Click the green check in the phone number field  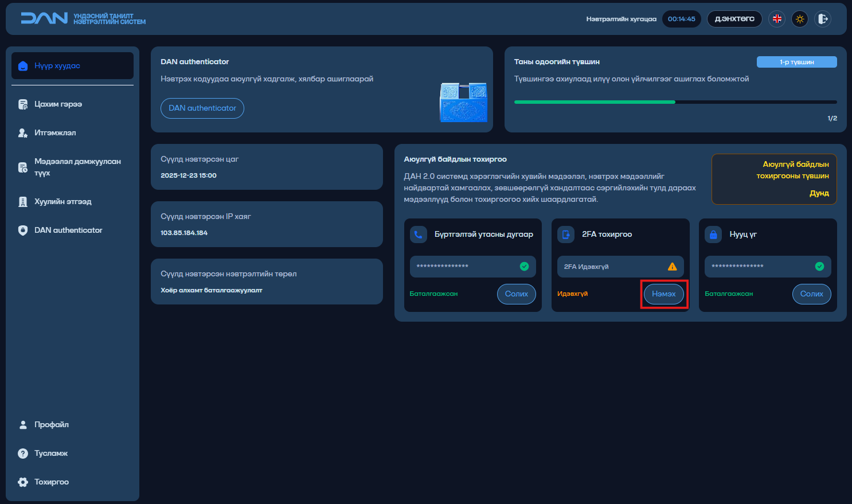524,267
